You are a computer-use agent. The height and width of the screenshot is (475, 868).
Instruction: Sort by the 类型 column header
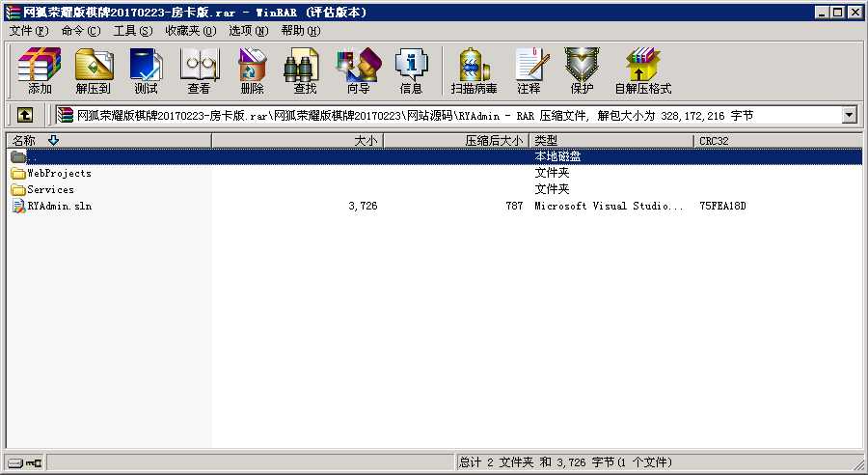pyautogui.click(x=611, y=141)
